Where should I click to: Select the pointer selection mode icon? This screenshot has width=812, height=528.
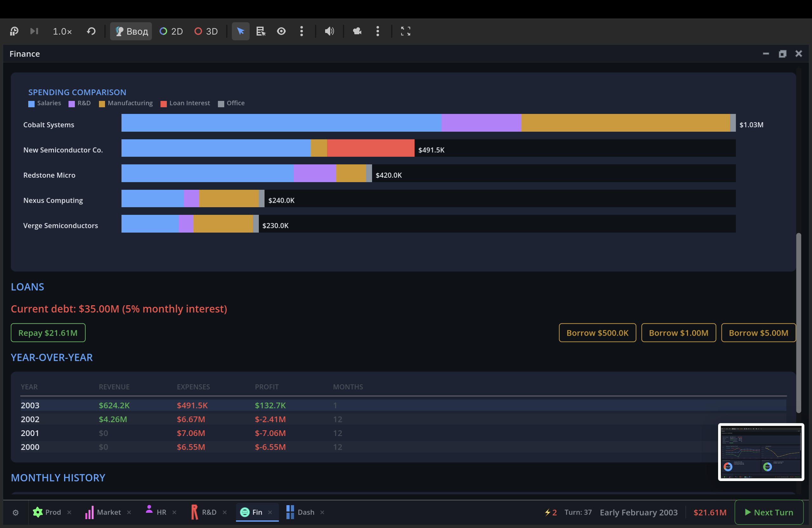click(240, 31)
